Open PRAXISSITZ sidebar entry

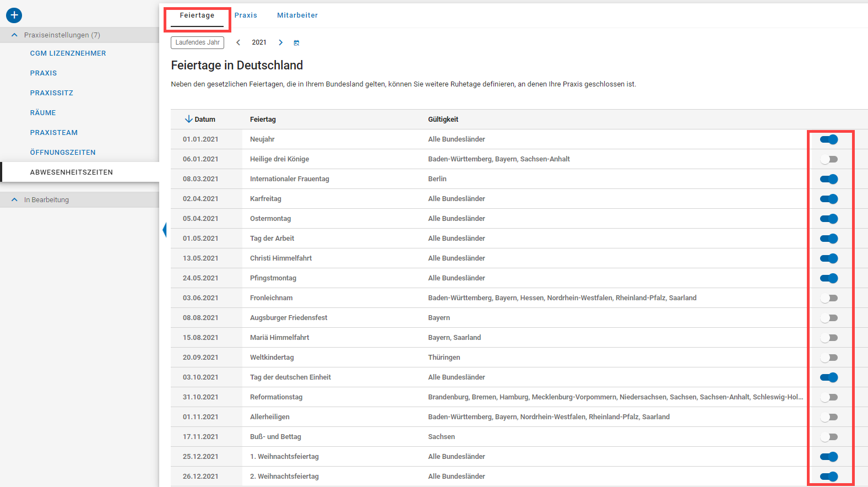coord(52,93)
